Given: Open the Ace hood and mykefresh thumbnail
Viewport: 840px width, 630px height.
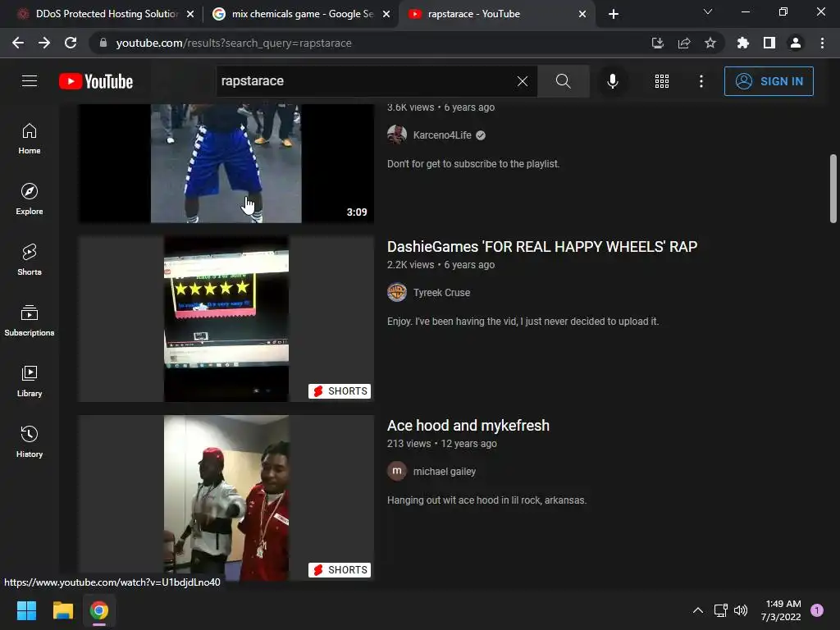Looking at the screenshot, I should pyautogui.click(x=226, y=498).
